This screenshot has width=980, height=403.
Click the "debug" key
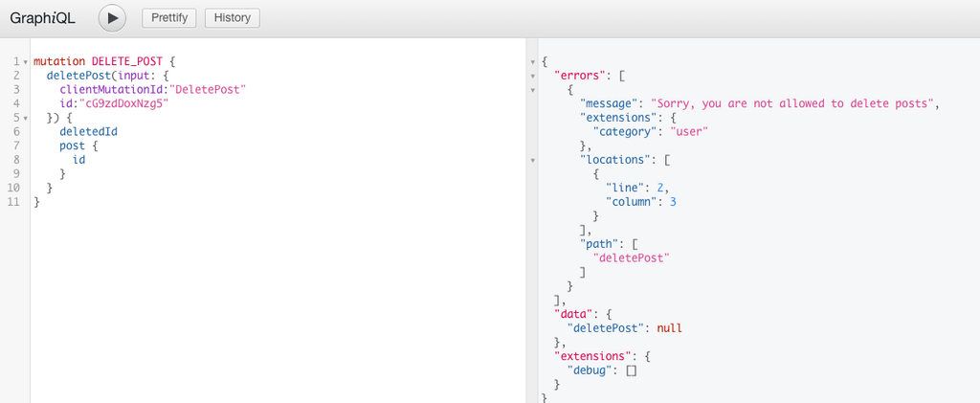point(590,369)
